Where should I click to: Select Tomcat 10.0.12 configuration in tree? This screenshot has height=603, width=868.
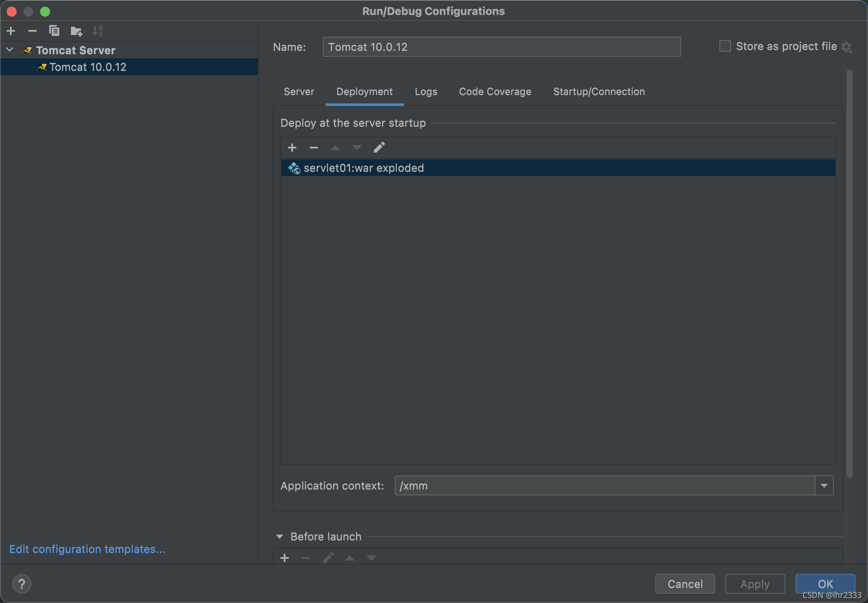(129, 67)
